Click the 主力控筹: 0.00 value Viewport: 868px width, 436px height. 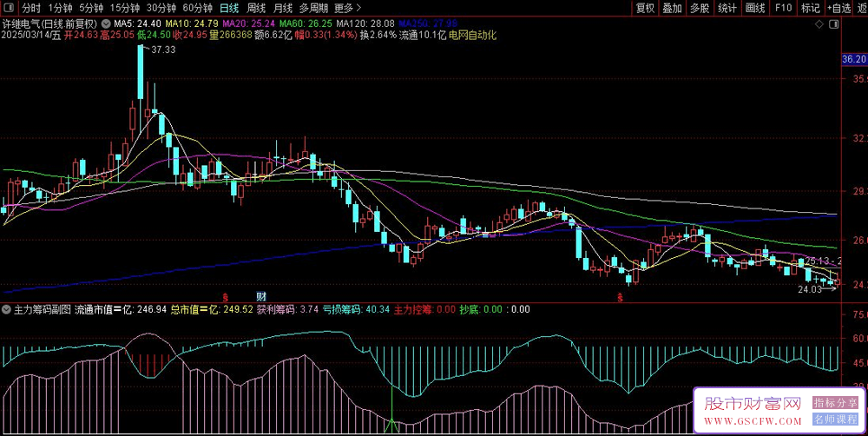coord(424,310)
